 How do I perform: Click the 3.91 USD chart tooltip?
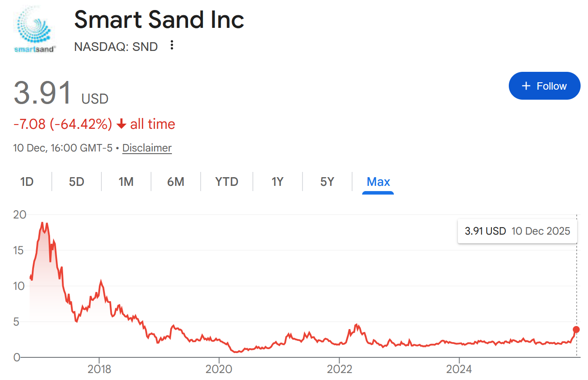517,231
